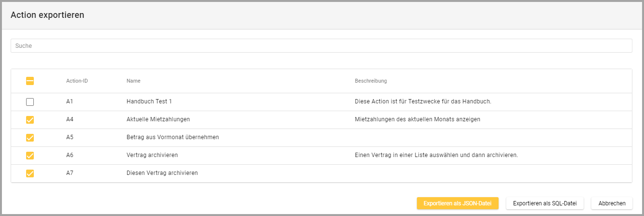Uncheck the A4 row checkbox
The image size is (644, 216).
(30, 120)
